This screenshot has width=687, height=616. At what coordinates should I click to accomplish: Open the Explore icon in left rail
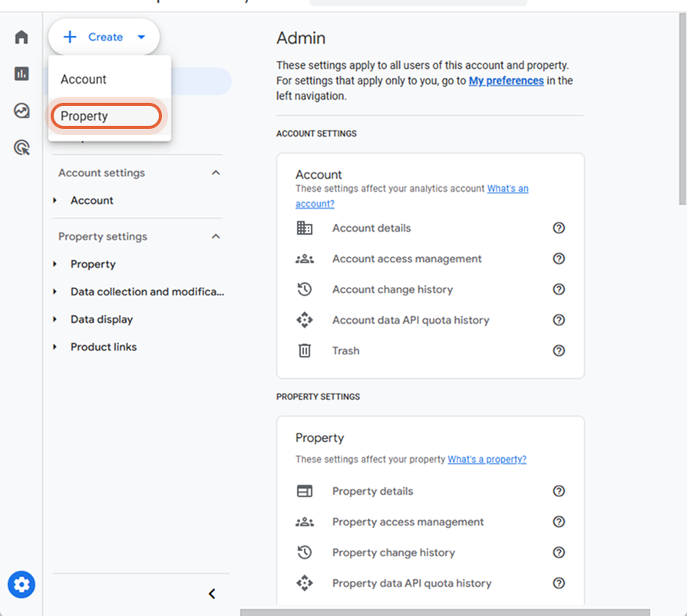[21, 110]
